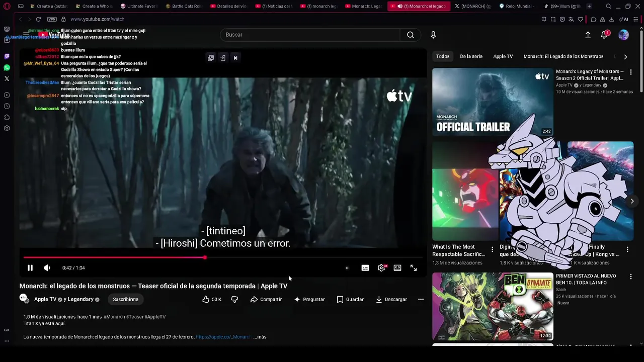Screen dimensions: 644x362
Task: Mute the video volume speaker icon
Action: coord(47,268)
